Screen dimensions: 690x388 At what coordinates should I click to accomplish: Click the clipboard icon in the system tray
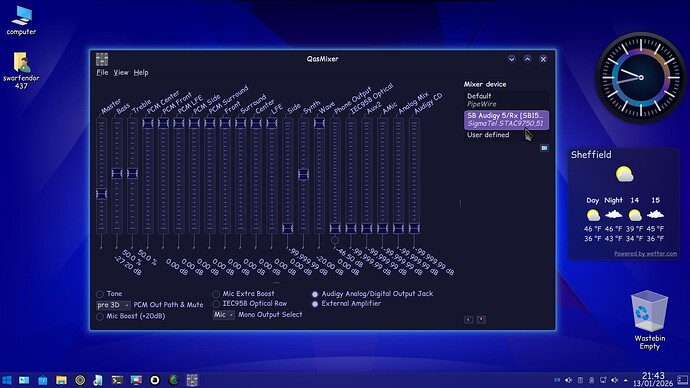tap(580, 380)
